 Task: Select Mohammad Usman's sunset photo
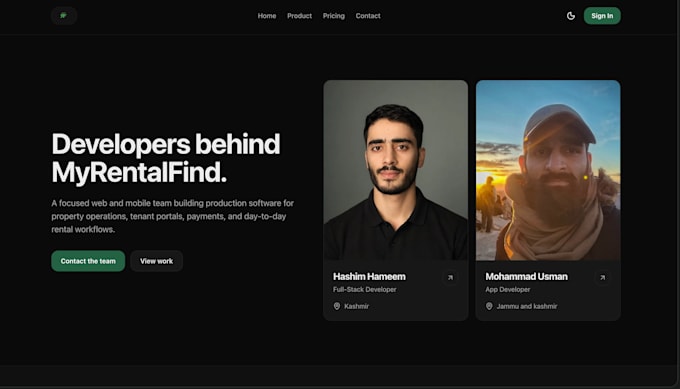[x=548, y=170]
